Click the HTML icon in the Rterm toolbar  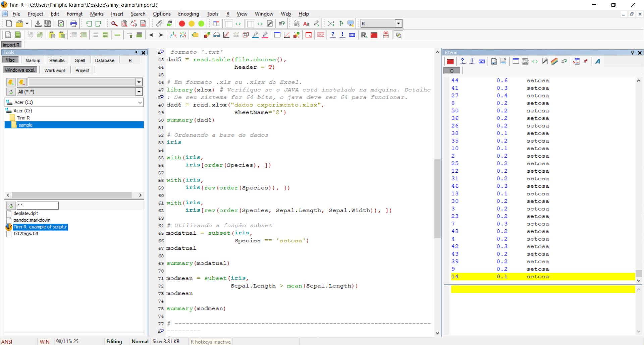pos(482,61)
